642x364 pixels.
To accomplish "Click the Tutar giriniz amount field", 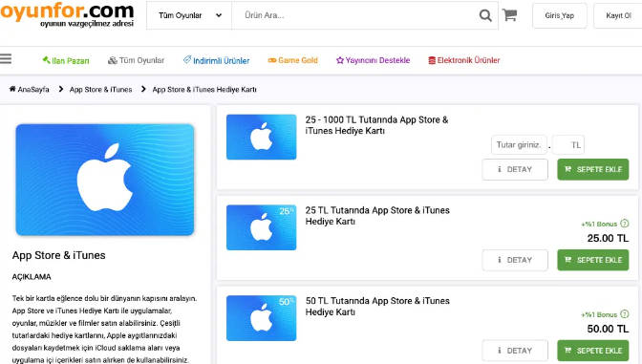I will 519,145.
